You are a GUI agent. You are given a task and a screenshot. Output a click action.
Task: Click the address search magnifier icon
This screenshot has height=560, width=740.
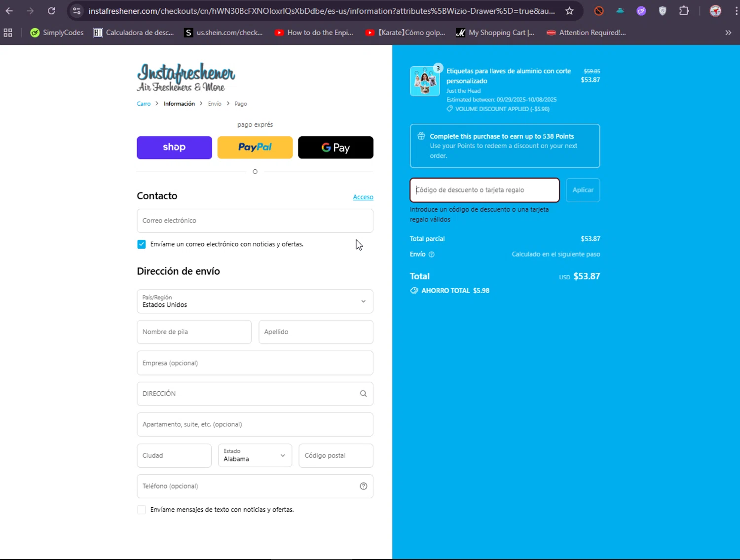click(363, 394)
